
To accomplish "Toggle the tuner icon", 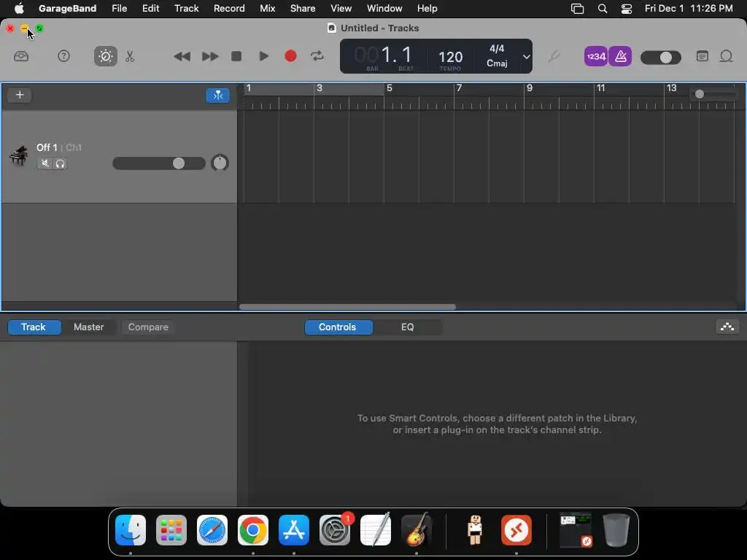I will pyautogui.click(x=554, y=57).
